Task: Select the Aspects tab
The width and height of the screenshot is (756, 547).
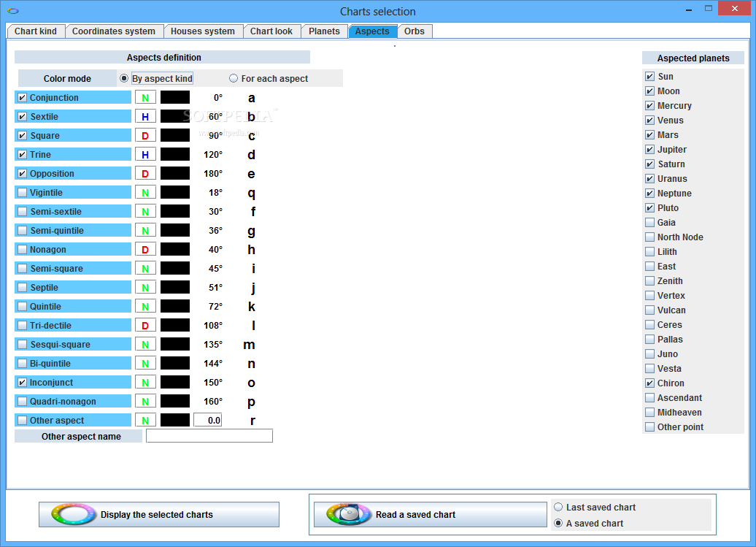Action: (372, 31)
